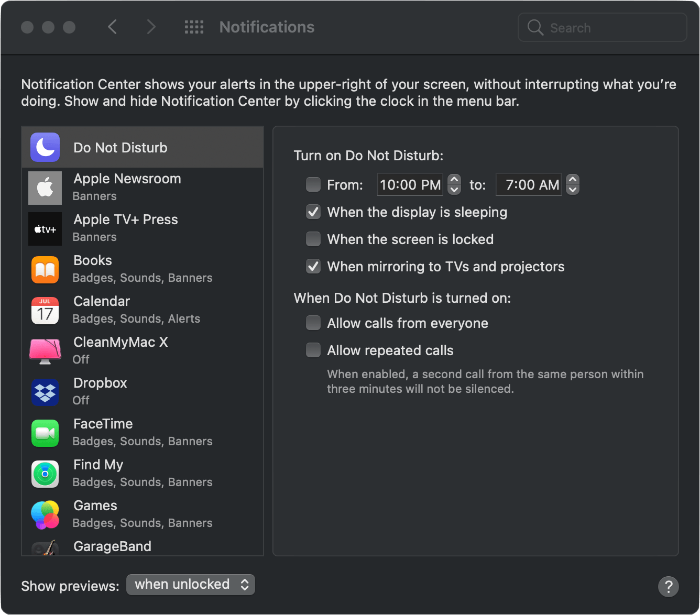Click the Search preferences field
Image resolution: width=700 pixels, height=615 pixels.
tap(603, 27)
